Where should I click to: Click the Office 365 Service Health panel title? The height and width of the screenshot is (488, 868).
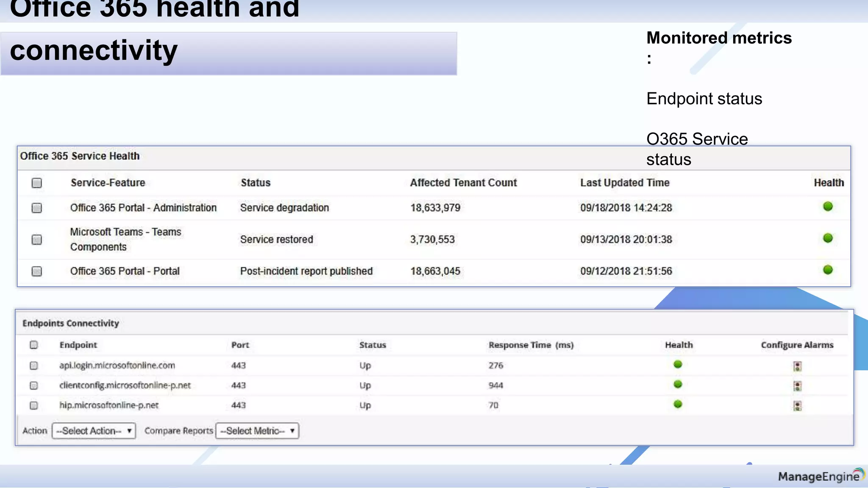coord(80,156)
